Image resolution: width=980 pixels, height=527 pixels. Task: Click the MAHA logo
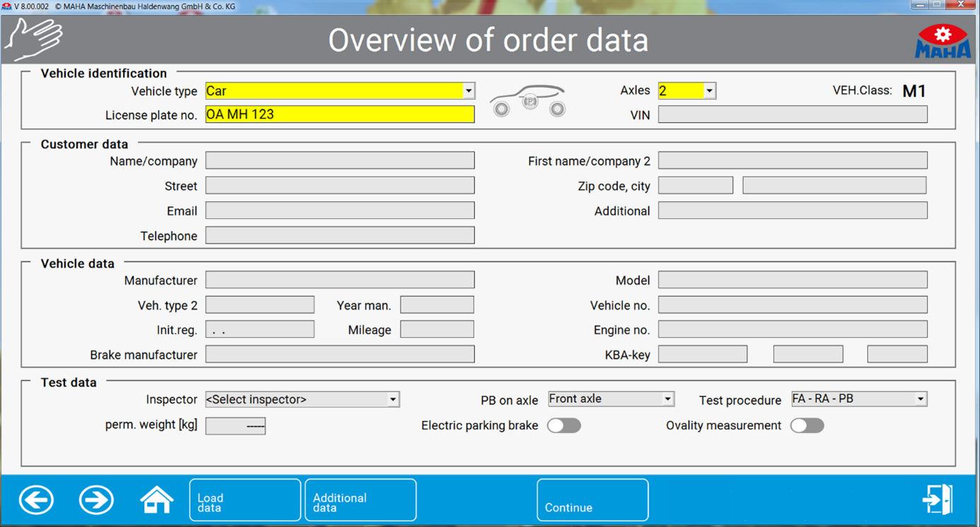(943, 41)
